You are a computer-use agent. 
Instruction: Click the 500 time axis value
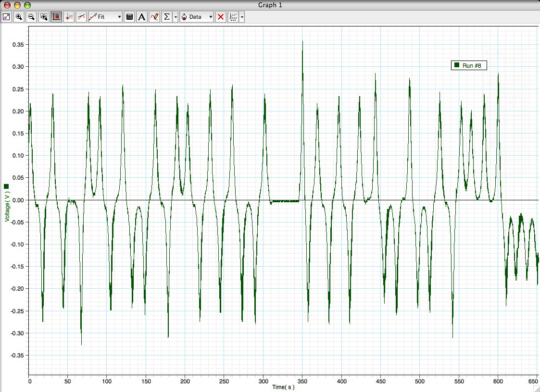pos(420,381)
